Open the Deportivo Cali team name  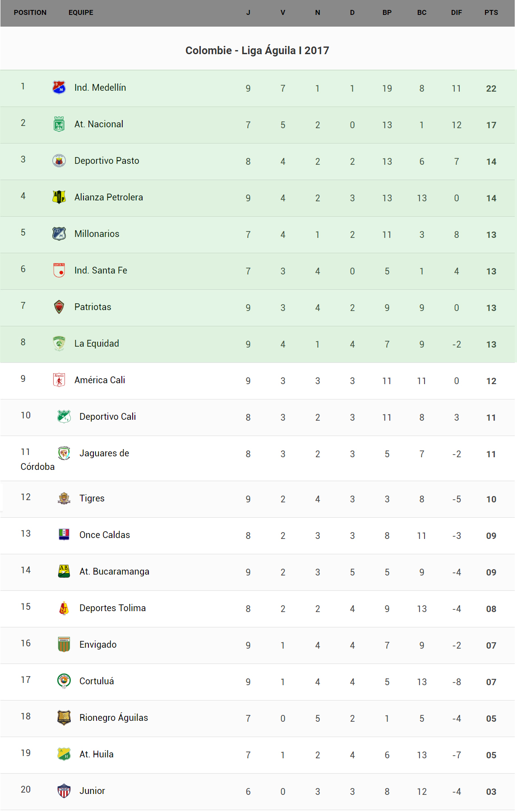tap(107, 417)
